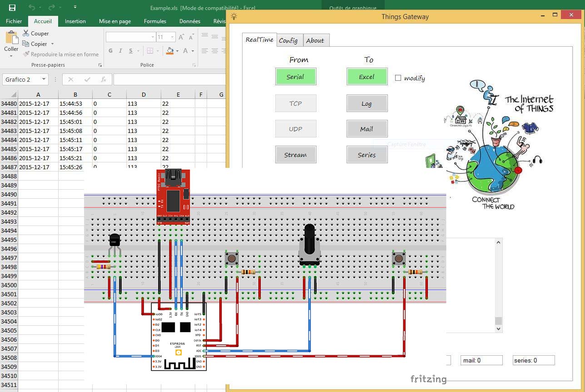Enable the modify checkbox
585x392 pixels.
point(398,78)
